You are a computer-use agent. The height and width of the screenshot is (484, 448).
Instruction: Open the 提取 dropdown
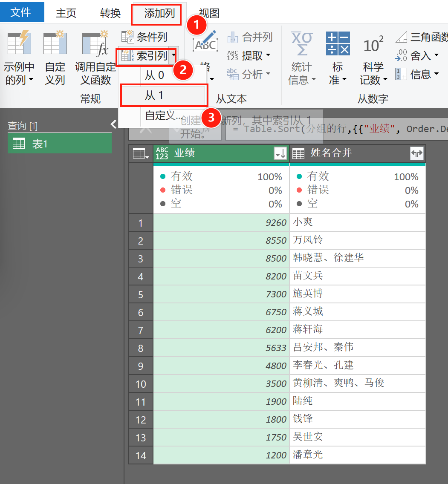pyautogui.click(x=249, y=55)
